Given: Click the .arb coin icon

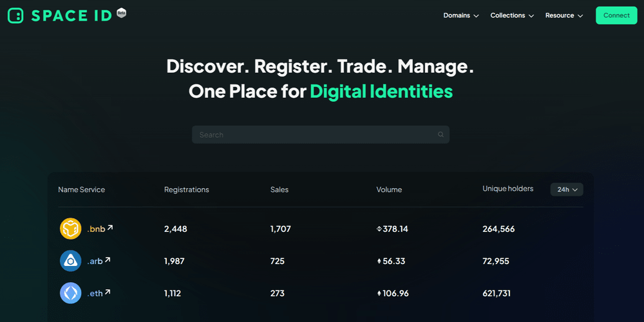Looking at the screenshot, I should [71, 261].
